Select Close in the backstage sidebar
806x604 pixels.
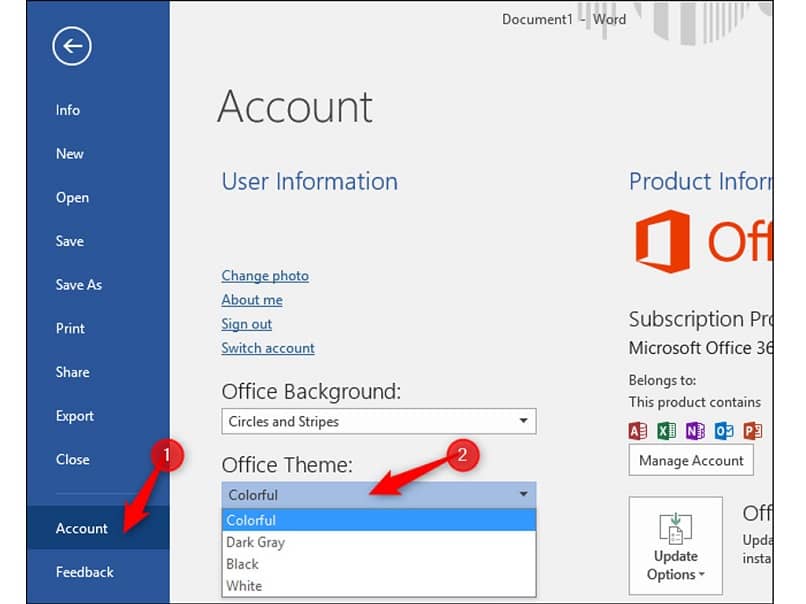[x=72, y=460]
